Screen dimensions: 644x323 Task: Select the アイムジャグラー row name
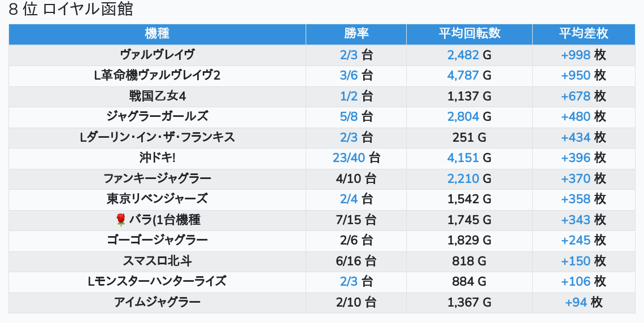coord(157,302)
